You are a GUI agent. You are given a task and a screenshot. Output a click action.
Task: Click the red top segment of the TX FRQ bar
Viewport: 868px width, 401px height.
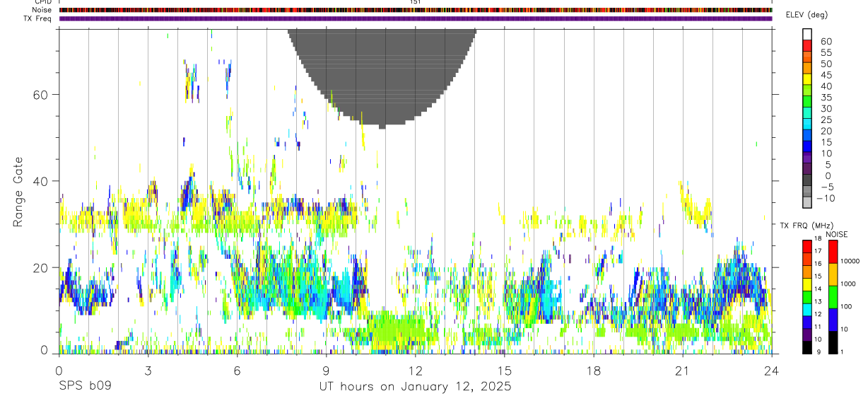coord(807,246)
